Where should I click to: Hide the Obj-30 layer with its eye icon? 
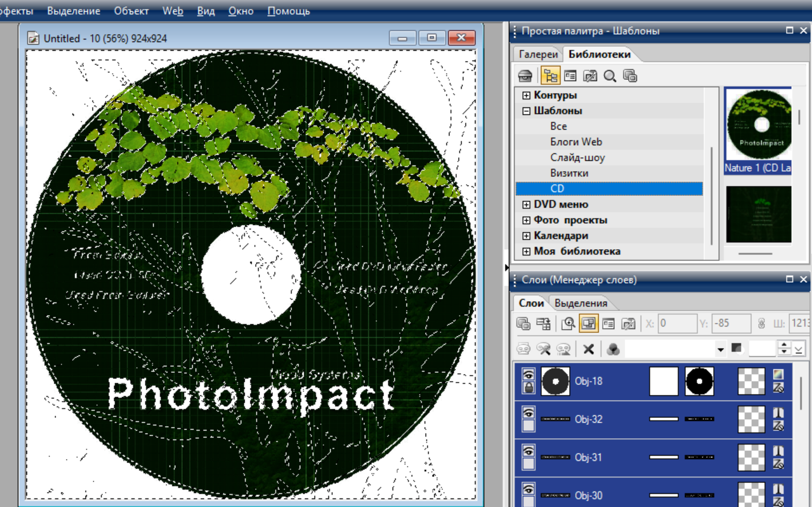point(529,489)
